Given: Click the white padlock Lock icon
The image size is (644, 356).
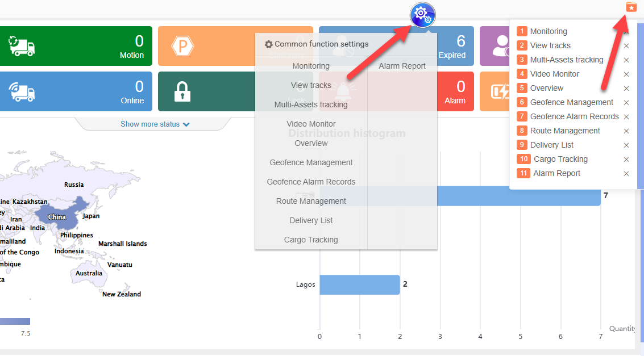Looking at the screenshot, I should pos(182,91).
